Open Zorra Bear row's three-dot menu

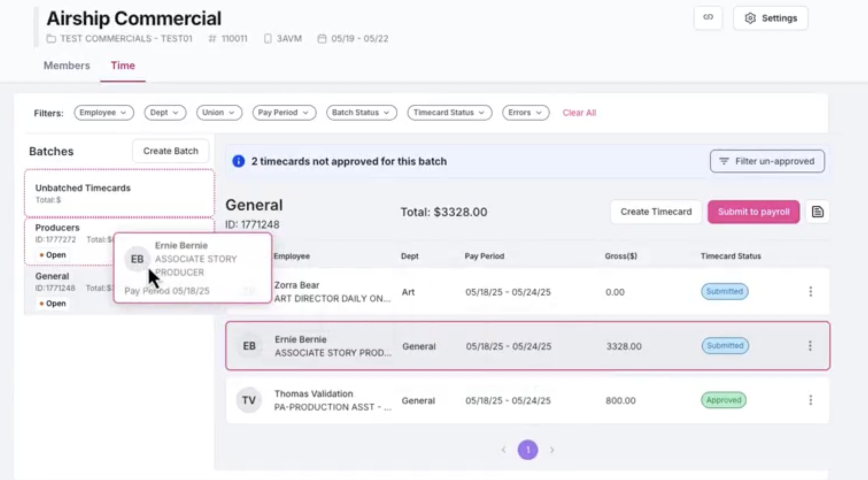(x=811, y=292)
